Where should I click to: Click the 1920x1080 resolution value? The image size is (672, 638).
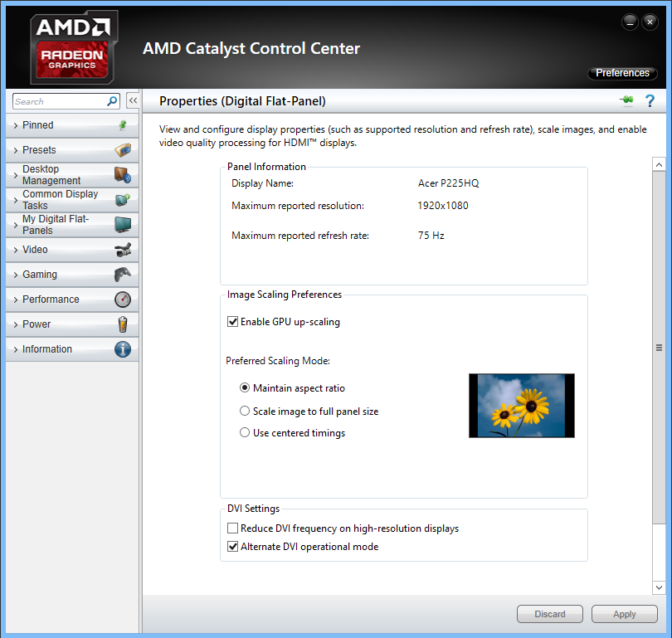[x=443, y=206]
